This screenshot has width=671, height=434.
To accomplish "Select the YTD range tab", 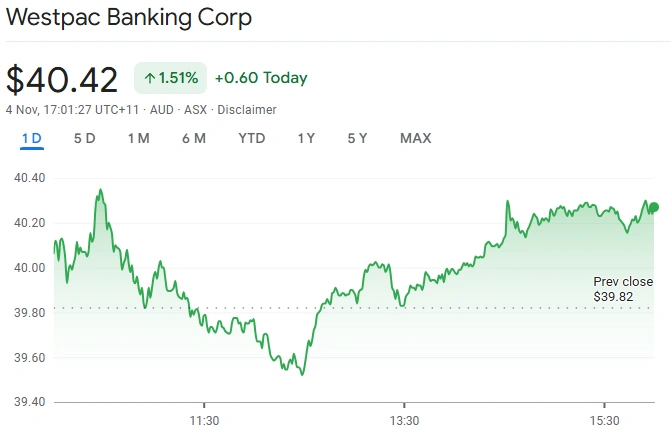I will coord(252,138).
